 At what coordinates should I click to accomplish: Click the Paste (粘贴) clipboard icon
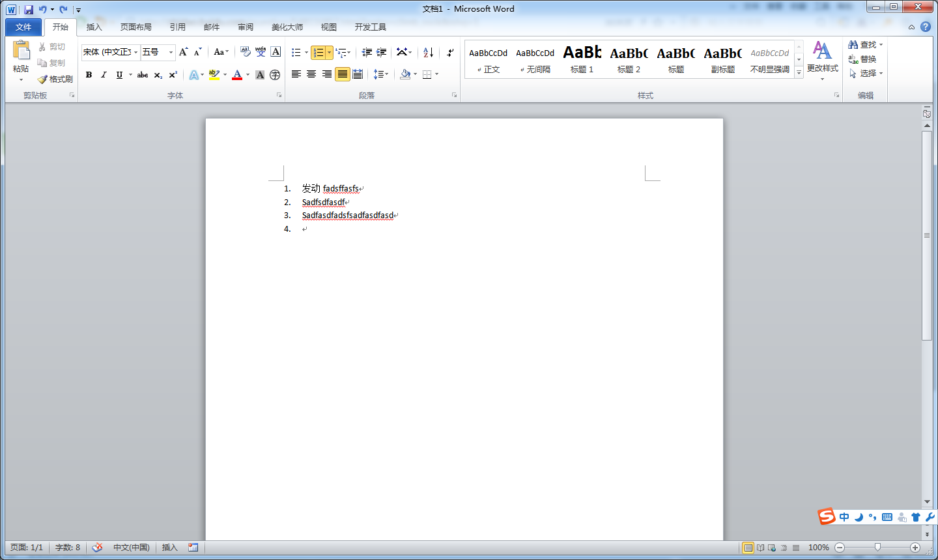tap(21, 51)
